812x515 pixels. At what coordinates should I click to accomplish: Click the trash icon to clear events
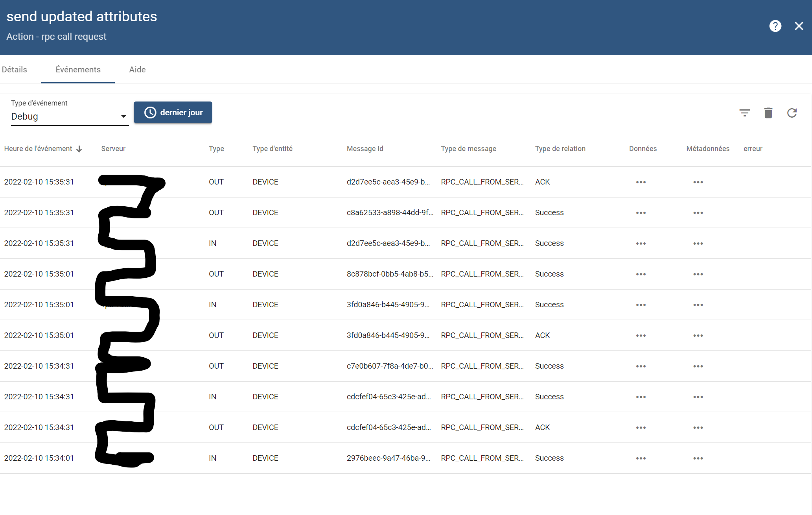(x=768, y=113)
